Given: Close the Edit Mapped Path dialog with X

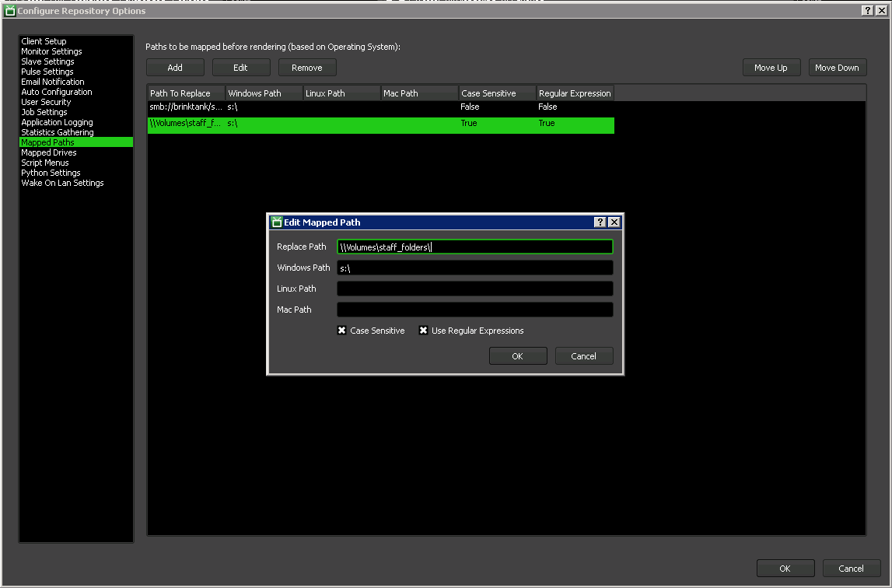Looking at the screenshot, I should [614, 222].
